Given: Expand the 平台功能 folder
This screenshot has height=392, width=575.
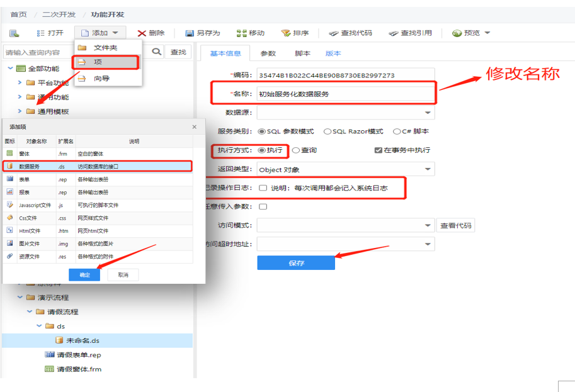Looking at the screenshot, I should point(20,82).
